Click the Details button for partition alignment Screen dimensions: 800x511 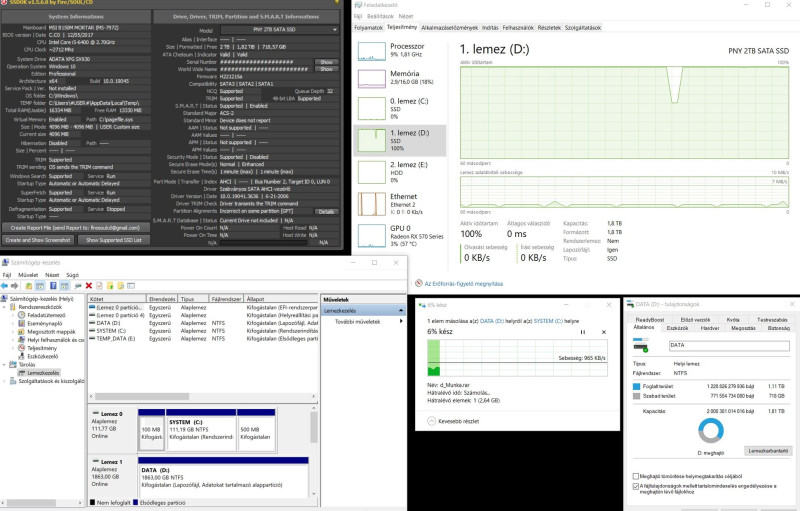click(326, 212)
